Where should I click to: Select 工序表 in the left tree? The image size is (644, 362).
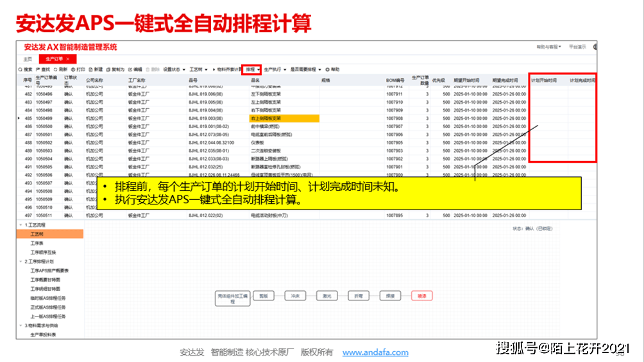(x=37, y=243)
